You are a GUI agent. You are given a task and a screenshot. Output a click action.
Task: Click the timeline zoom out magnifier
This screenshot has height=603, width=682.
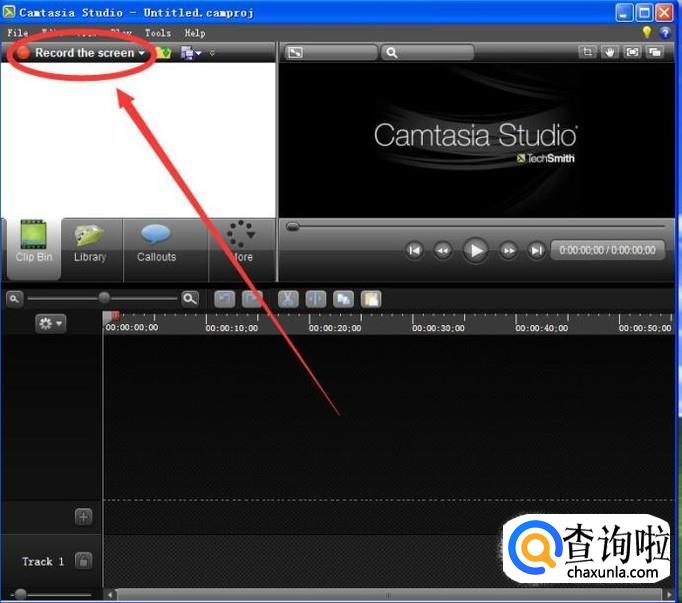pyautogui.click(x=14, y=299)
